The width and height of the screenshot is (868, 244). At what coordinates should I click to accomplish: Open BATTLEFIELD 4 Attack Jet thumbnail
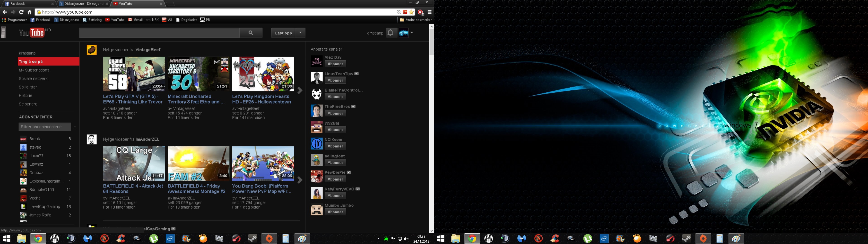point(134,163)
